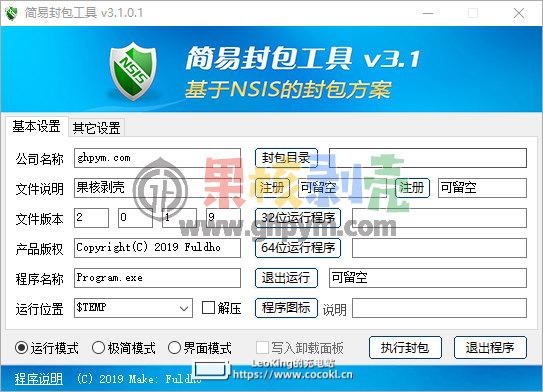
Task: Click the 64位运行程序 button
Action: click(x=298, y=248)
